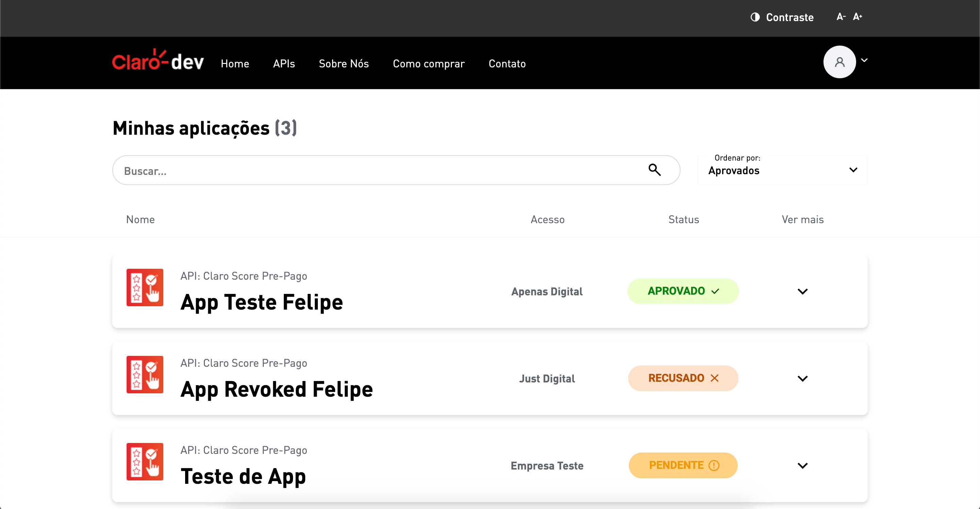Click App Revoked Felipe's API icon

145,375
